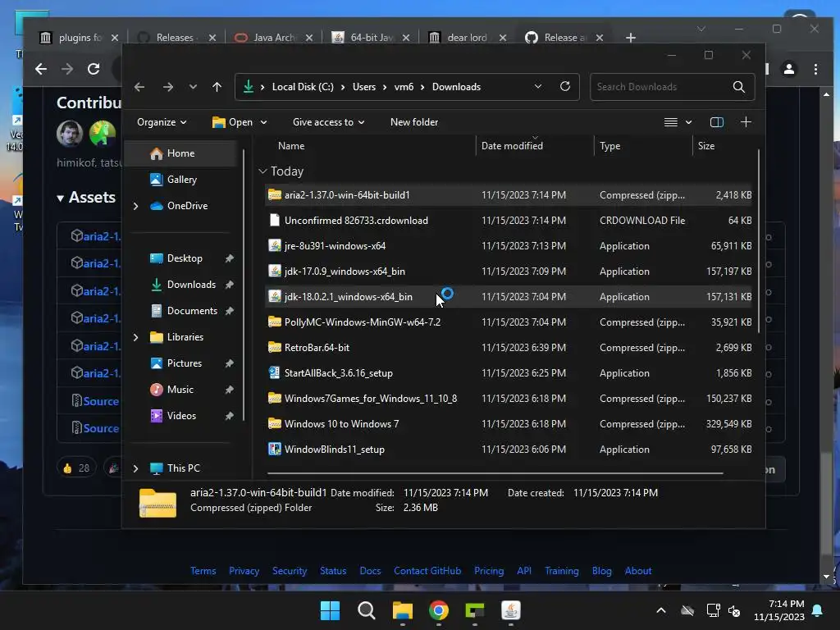Screen dimensions: 840x630
Task: Change the view layout icon
Action: coord(671,122)
